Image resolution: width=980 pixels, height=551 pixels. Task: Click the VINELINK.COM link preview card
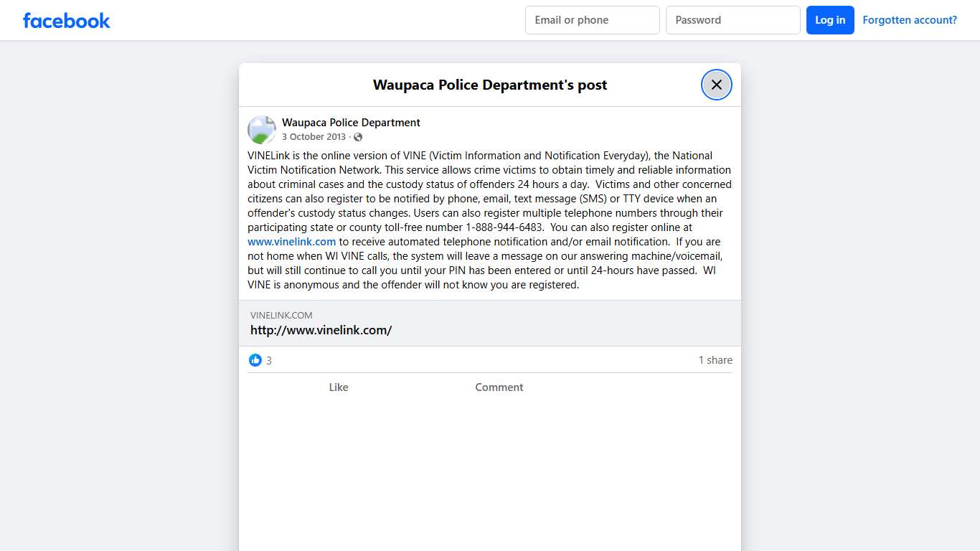point(490,323)
